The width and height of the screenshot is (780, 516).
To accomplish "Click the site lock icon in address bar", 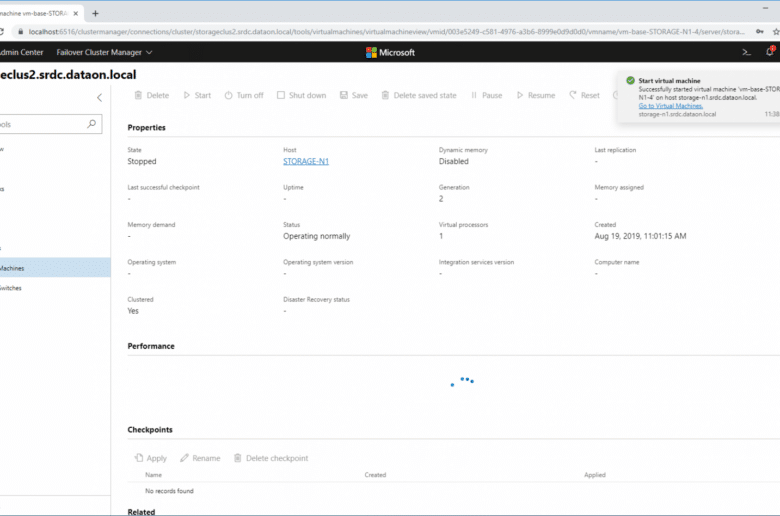I will click(20, 31).
